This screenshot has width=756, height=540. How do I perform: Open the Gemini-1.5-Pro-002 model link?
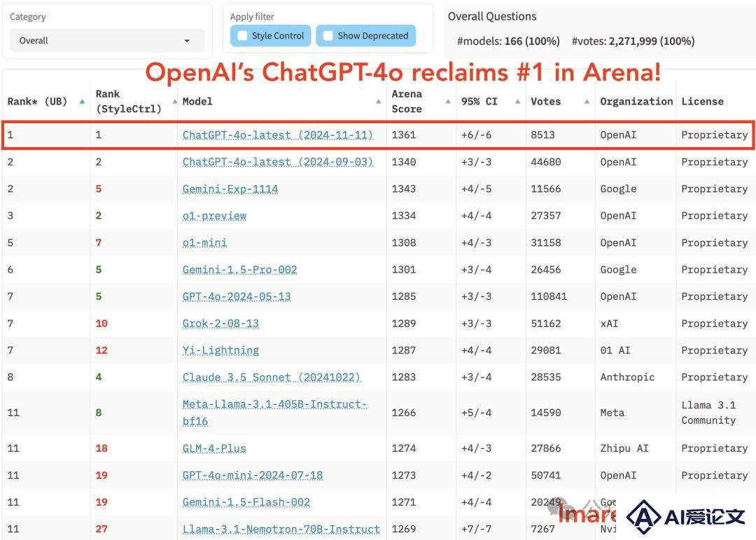[239, 270]
